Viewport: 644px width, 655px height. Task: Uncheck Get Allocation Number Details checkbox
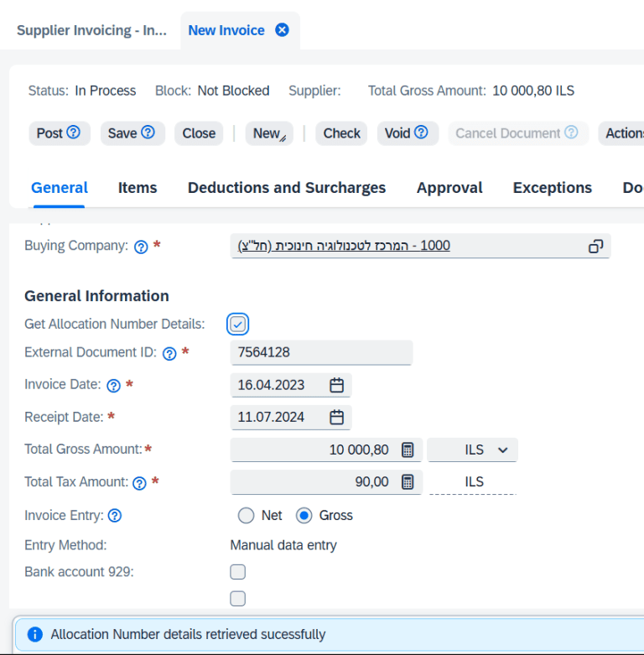coord(237,325)
